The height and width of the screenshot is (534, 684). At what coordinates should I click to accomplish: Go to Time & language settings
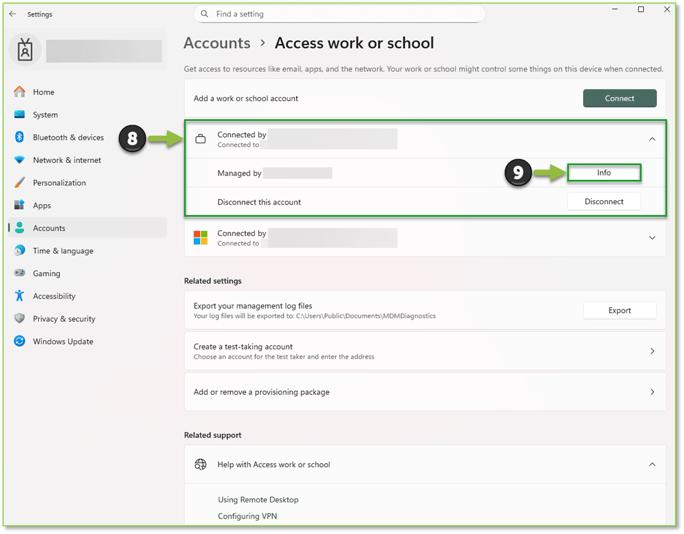pyautogui.click(x=62, y=251)
